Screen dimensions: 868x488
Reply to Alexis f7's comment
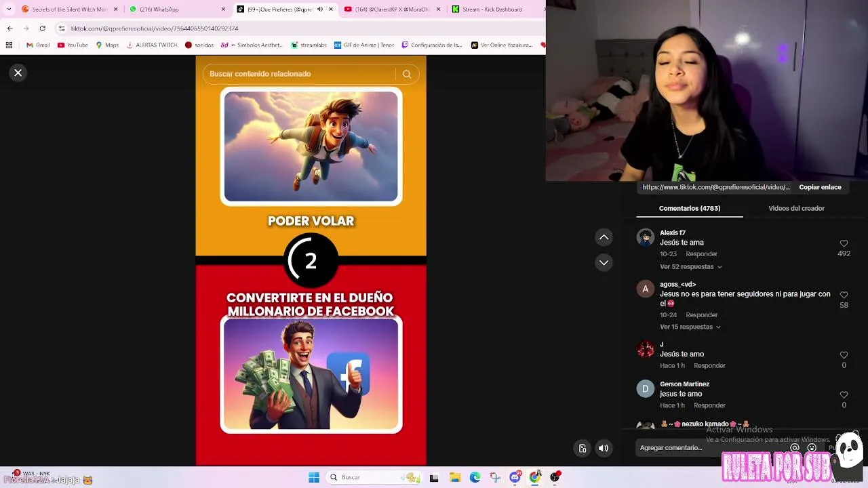701,254
